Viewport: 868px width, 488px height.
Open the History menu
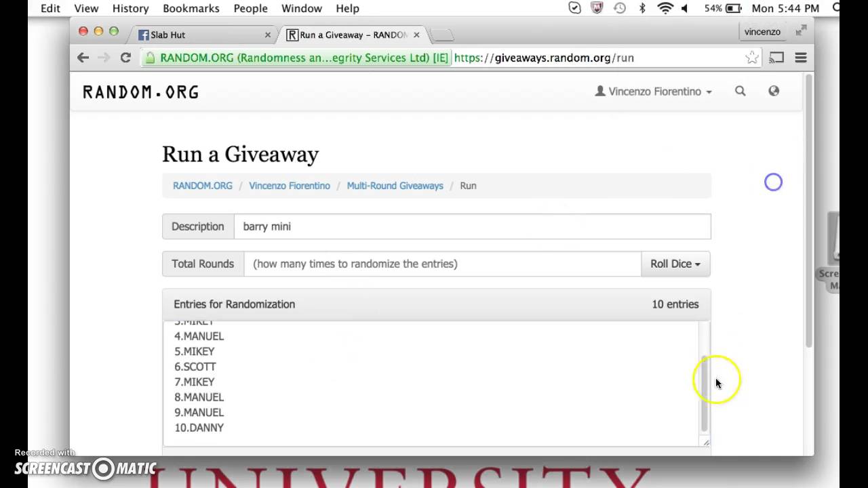(x=130, y=8)
